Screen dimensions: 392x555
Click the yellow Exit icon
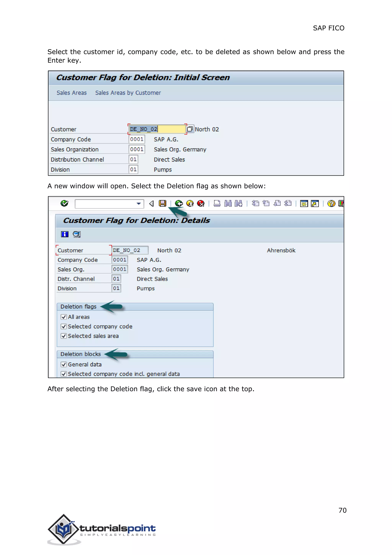point(190,204)
